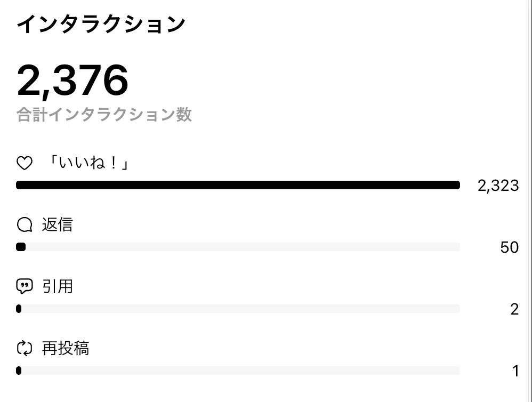The image size is (532, 402).
Task: Click the repost arrows icon beside 再投稿
Action: point(25,348)
